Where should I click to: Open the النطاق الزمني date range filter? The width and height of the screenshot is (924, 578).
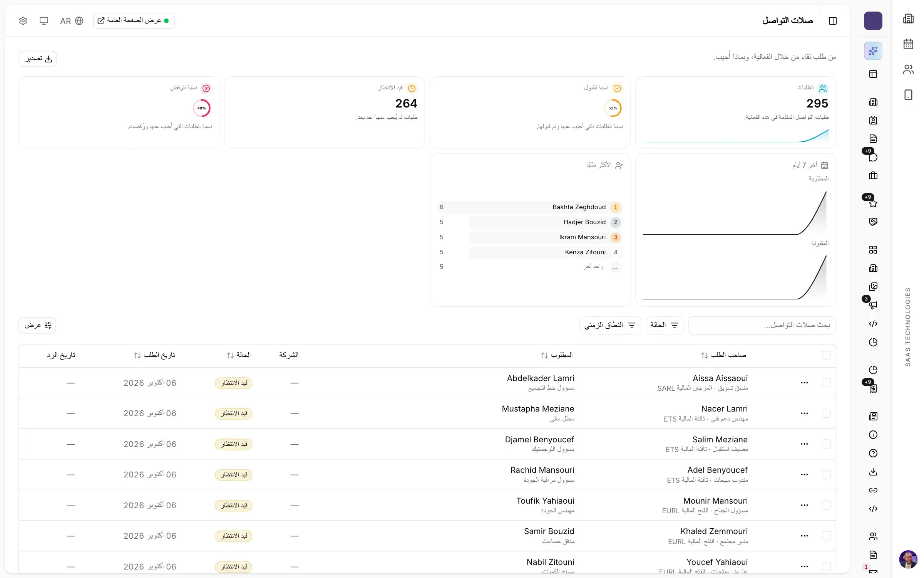click(610, 325)
